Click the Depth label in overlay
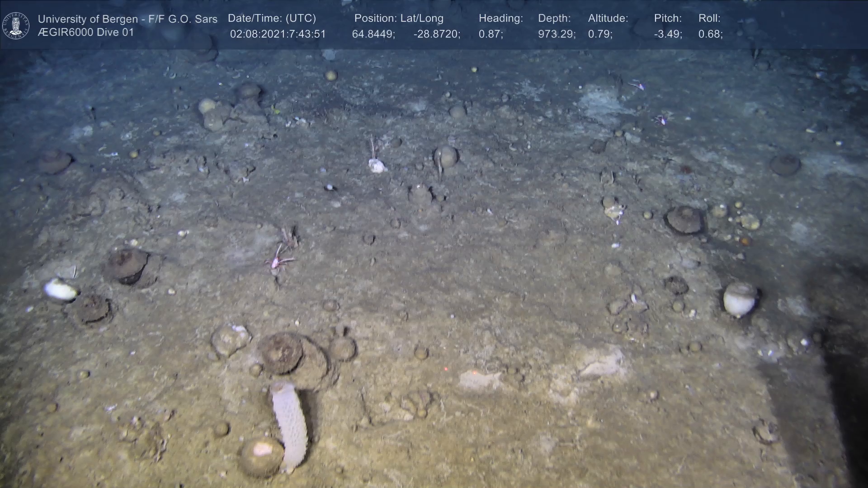This screenshot has height=488, width=868. 554,19
